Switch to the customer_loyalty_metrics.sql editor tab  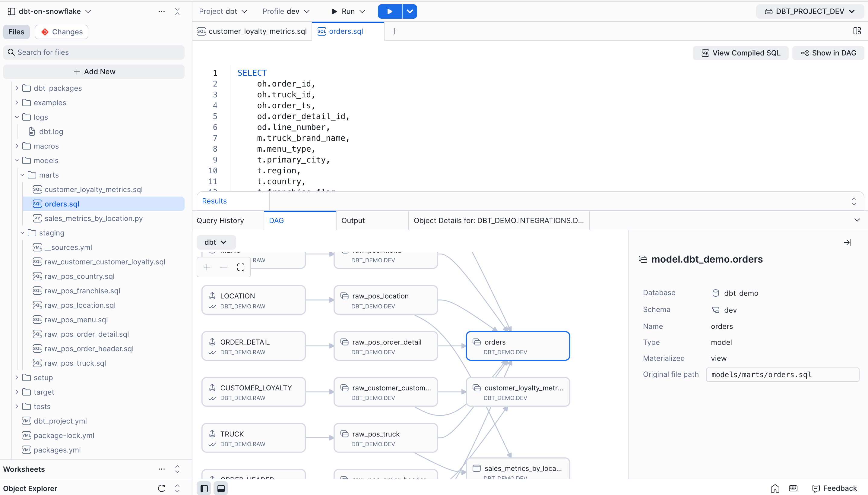(252, 31)
